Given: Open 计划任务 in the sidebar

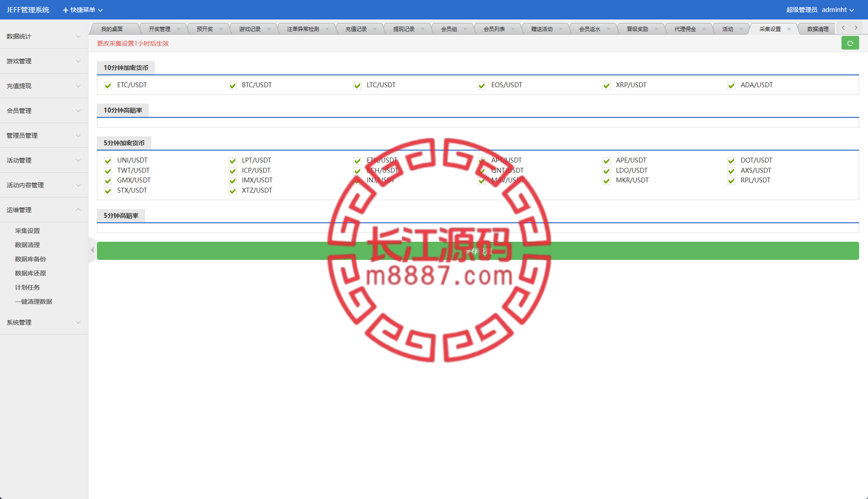Looking at the screenshot, I should tap(27, 287).
